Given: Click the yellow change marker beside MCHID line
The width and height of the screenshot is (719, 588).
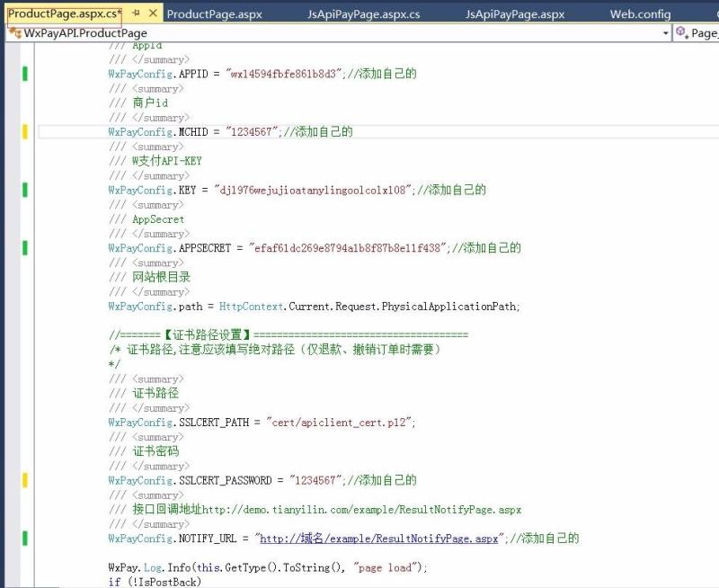Looking at the screenshot, I should [25, 132].
